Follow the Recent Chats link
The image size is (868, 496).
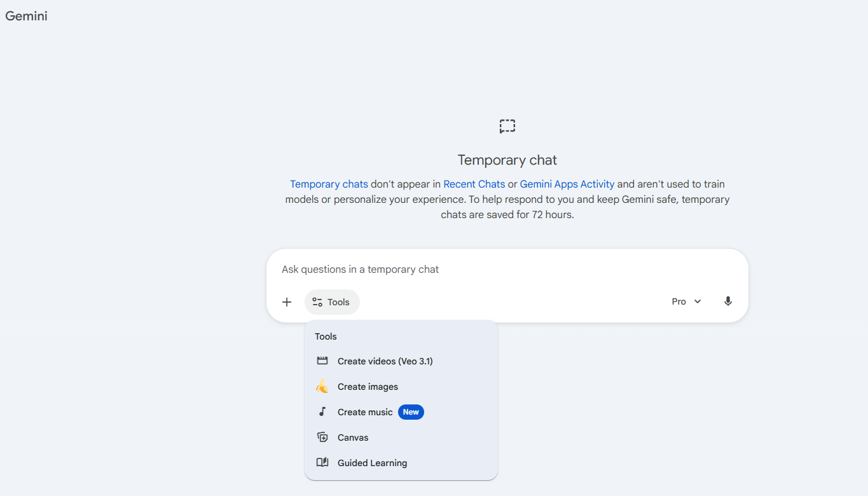[x=474, y=184]
